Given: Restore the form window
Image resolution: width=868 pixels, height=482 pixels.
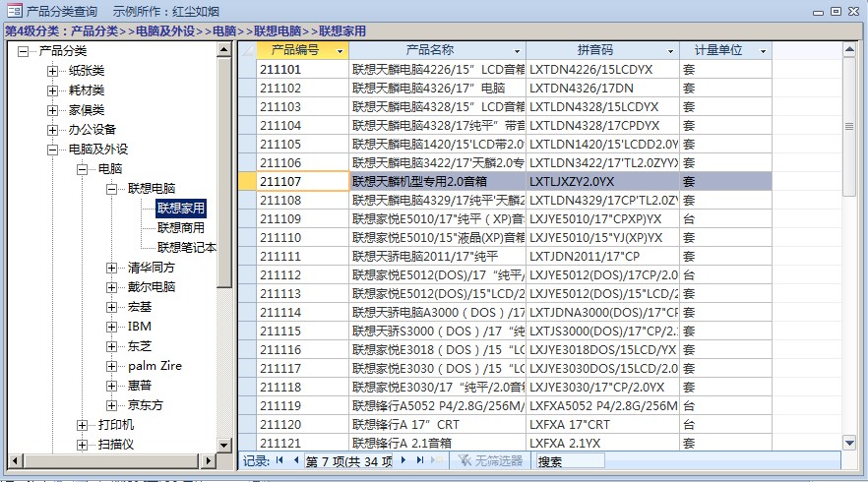Looking at the screenshot, I should click(836, 11).
